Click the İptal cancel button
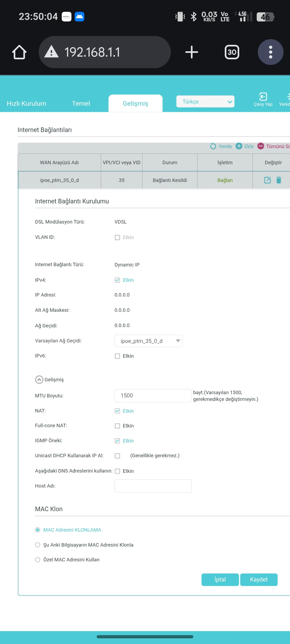Viewport: 290px width, 644px height. click(220, 580)
